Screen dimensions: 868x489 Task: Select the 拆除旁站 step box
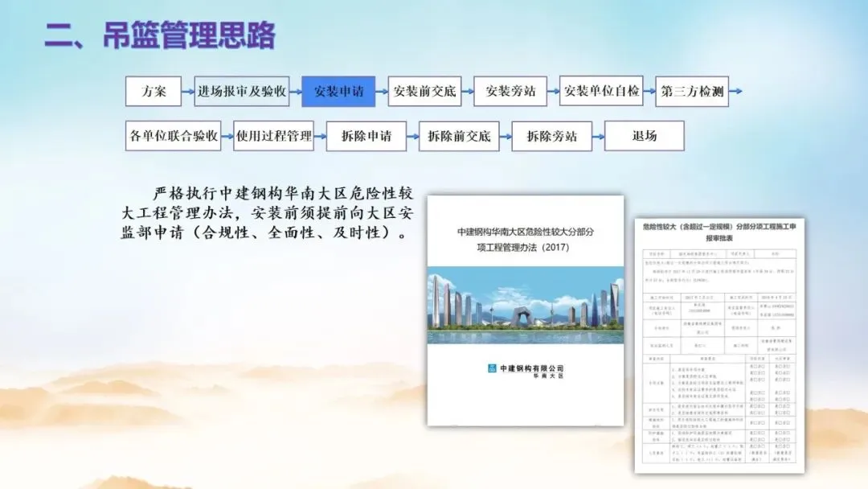552,136
